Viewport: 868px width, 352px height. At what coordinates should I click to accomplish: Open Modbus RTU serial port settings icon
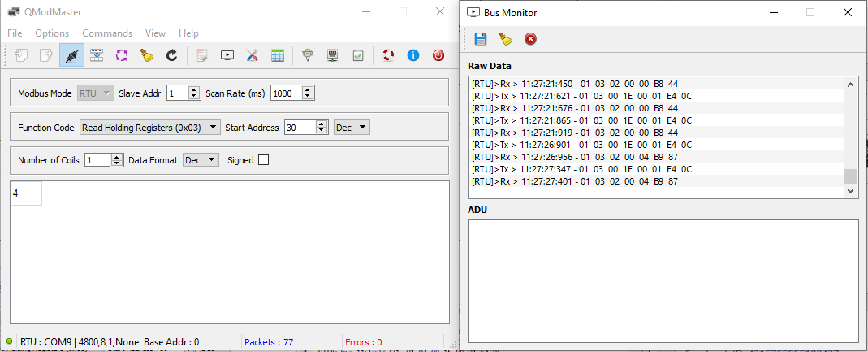click(307, 55)
